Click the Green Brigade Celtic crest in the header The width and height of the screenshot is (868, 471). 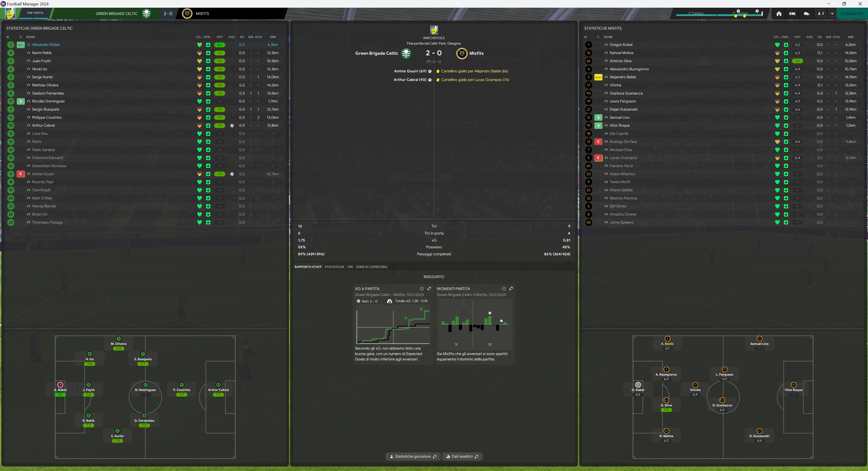click(146, 14)
